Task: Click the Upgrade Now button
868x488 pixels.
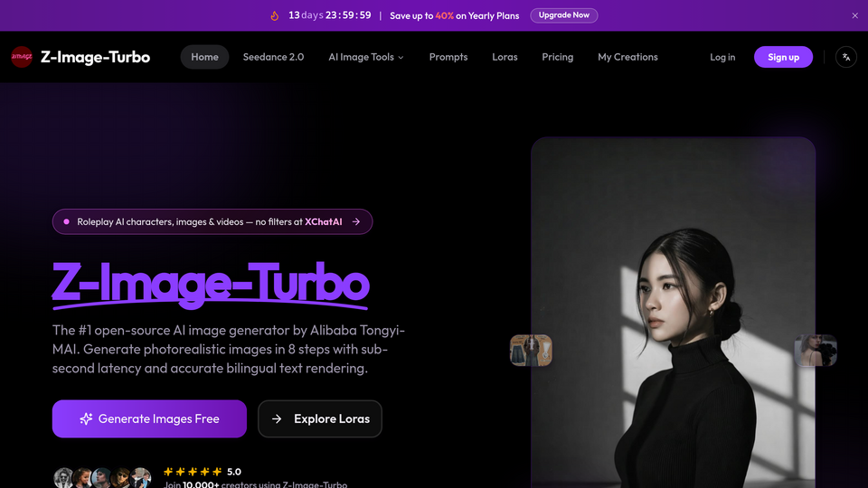Action: pyautogui.click(x=563, y=15)
